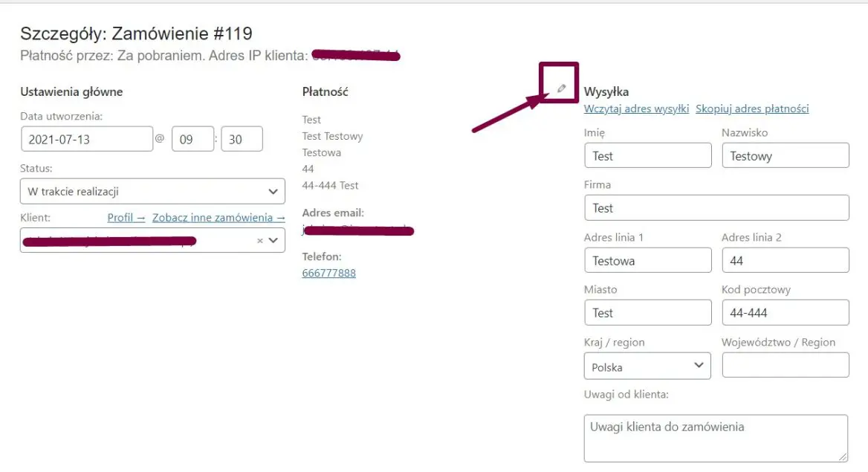Screen dimensions: 868x472
Task: Select the minutes field showing 30
Action: tap(242, 138)
